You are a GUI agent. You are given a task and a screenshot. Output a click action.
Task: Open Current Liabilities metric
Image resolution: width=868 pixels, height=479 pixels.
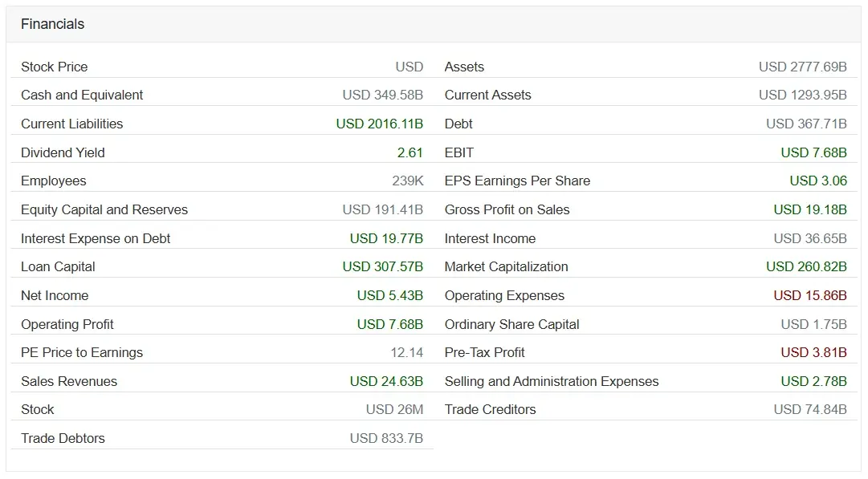72,124
